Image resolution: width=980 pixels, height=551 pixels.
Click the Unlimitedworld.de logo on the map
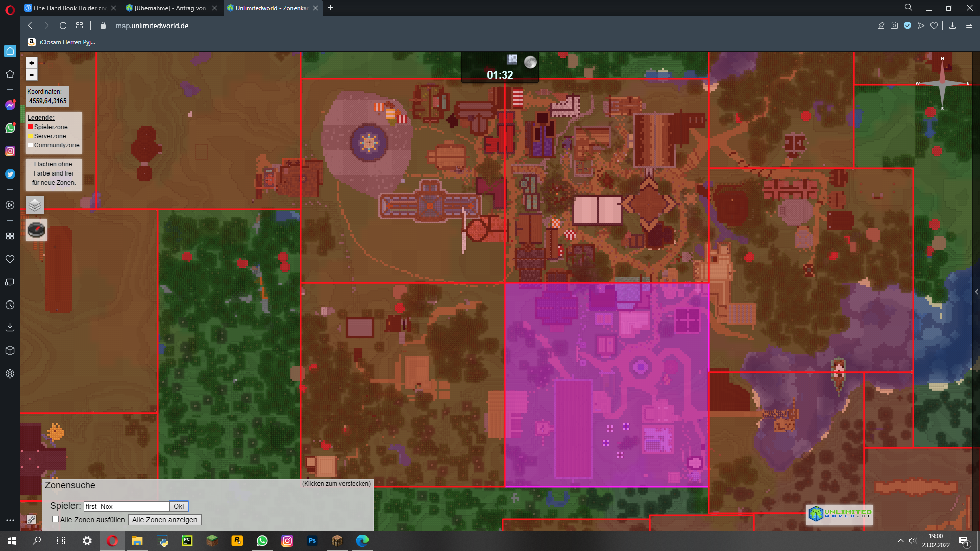840,514
